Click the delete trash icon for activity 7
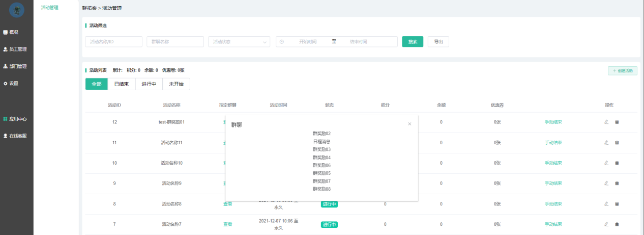 tap(617, 224)
